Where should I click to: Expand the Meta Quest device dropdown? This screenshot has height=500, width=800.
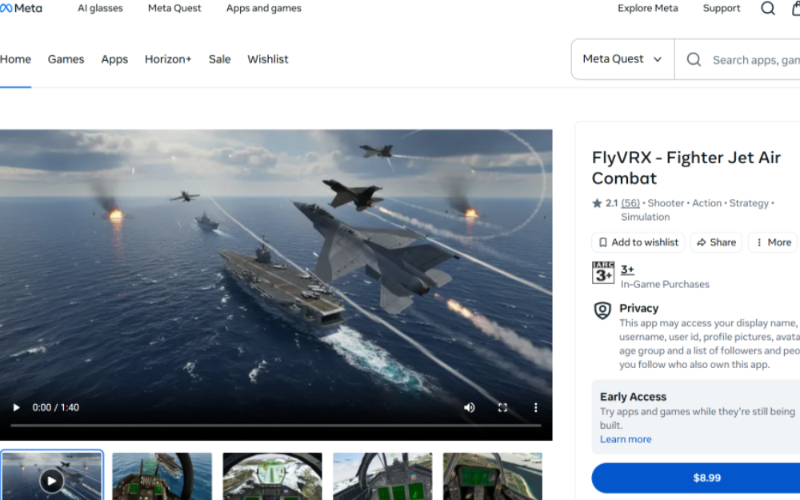[622, 59]
